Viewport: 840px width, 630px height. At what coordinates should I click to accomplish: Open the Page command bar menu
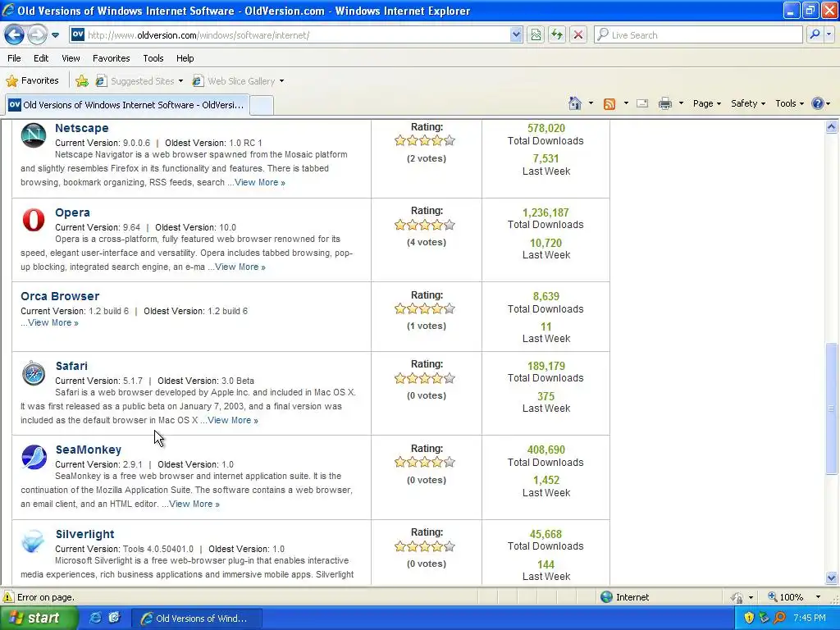pyautogui.click(x=706, y=103)
